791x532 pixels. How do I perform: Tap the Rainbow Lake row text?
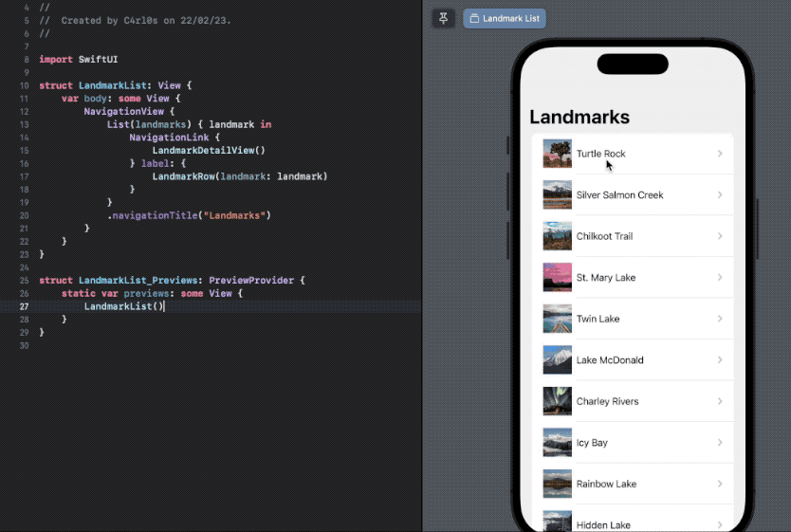[x=606, y=484]
